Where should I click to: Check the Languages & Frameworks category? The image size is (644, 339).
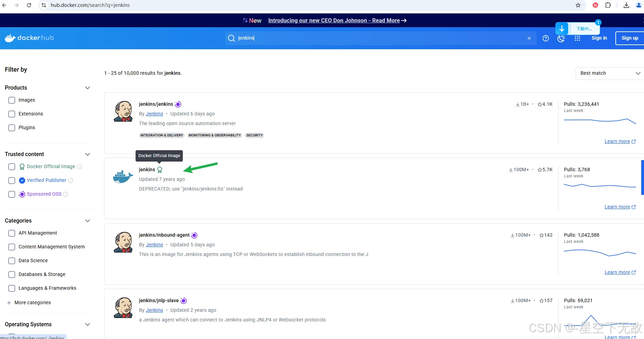[x=12, y=288]
